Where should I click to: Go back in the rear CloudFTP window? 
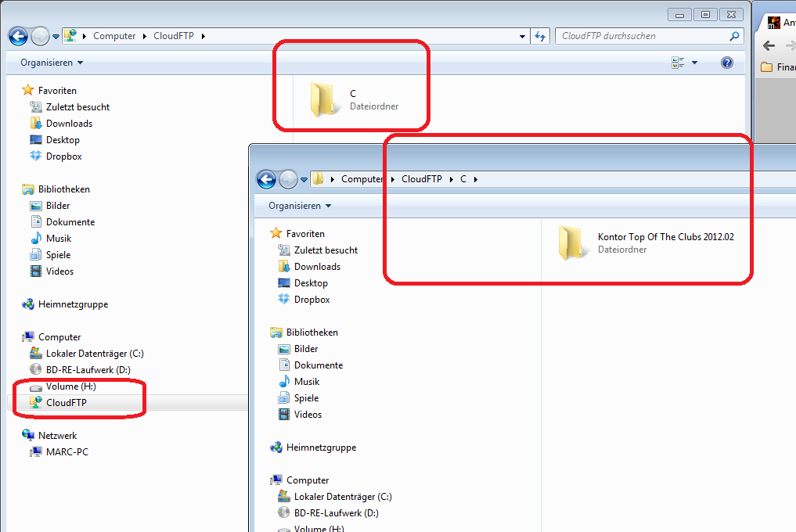18,36
